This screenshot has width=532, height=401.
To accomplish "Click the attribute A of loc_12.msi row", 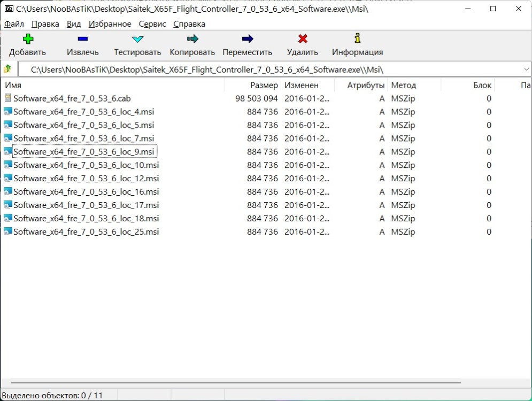I will [x=382, y=178].
